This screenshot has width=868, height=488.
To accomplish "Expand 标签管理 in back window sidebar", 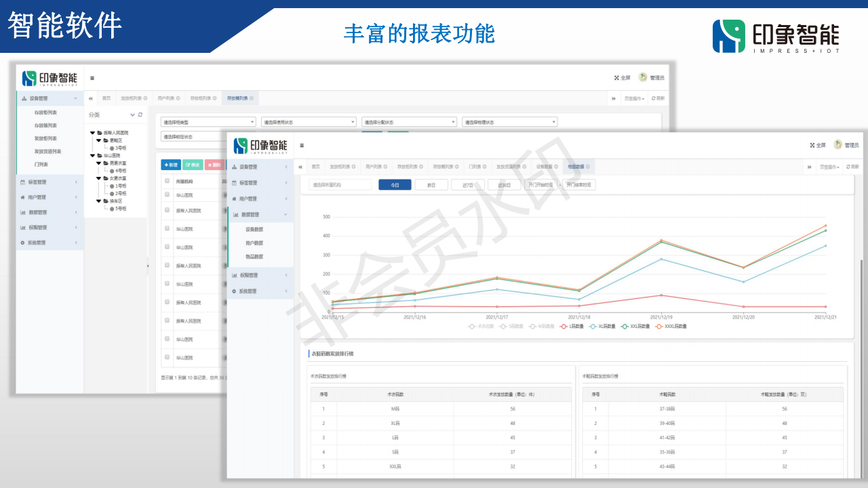I will (x=50, y=182).
